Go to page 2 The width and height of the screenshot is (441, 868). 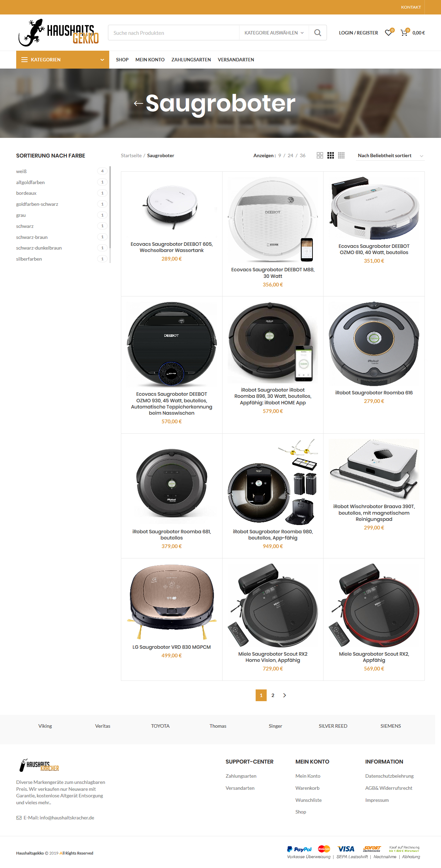(x=273, y=695)
